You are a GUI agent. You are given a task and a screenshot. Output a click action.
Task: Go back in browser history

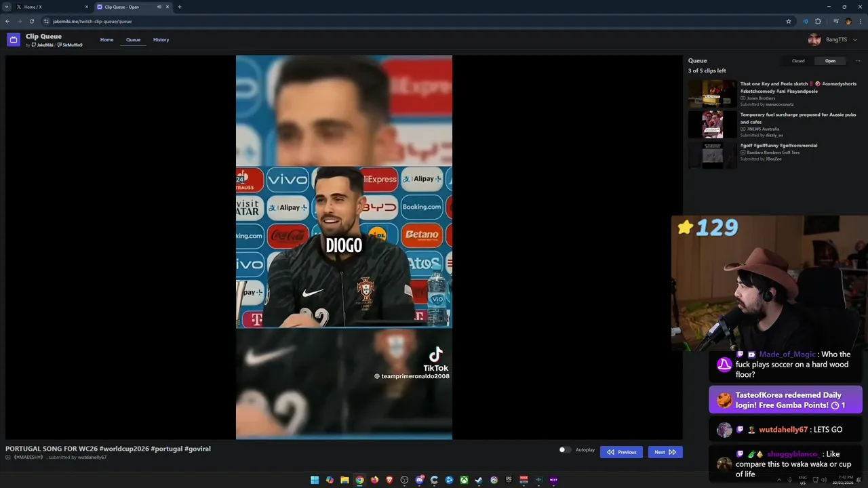pos(7,21)
